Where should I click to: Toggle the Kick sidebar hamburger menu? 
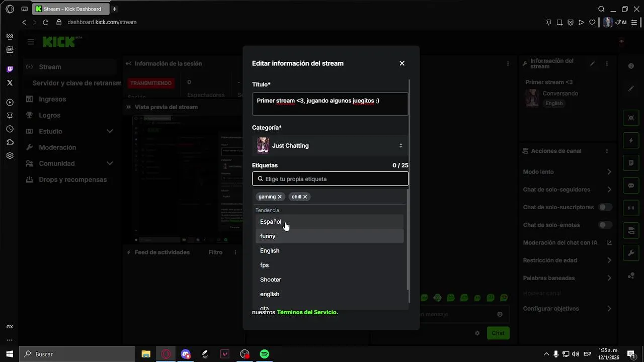click(31, 42)
